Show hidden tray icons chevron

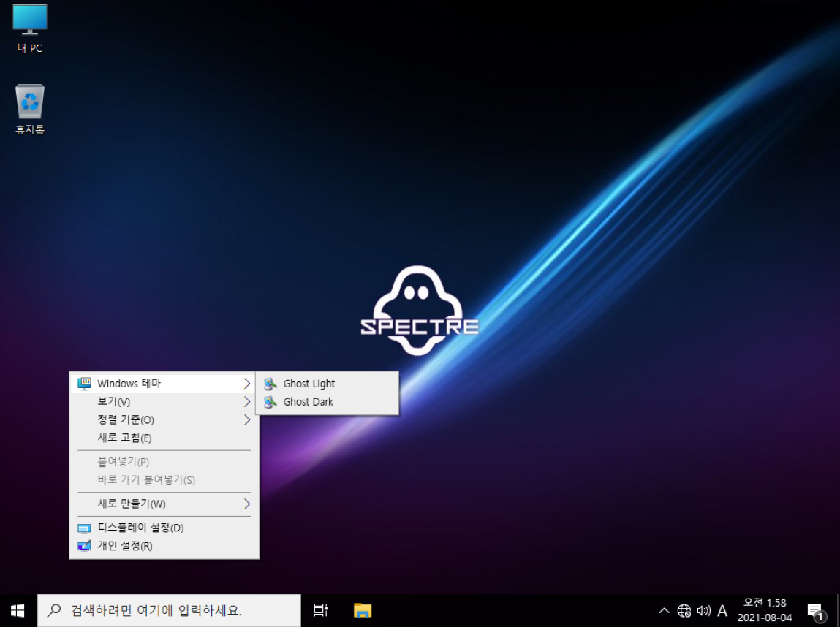coord(664,610)
